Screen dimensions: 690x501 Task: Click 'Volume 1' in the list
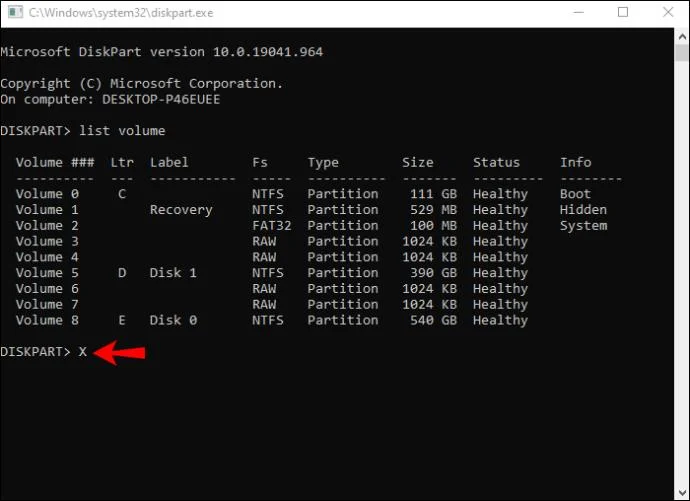tap(47, 210)
